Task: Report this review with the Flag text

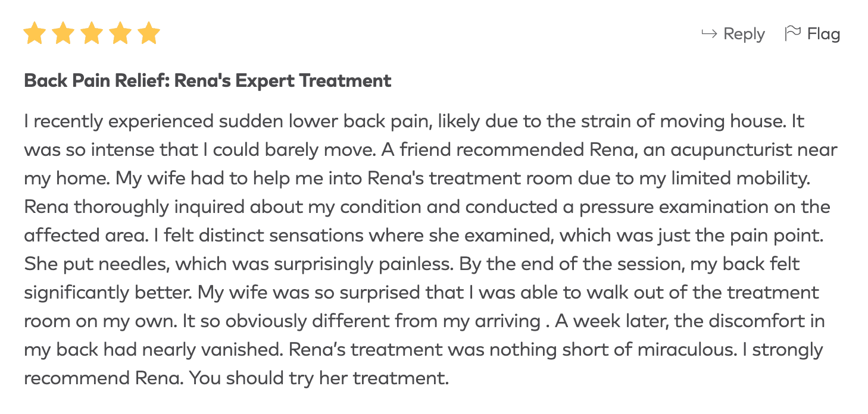Action: (x=823, y=34)
